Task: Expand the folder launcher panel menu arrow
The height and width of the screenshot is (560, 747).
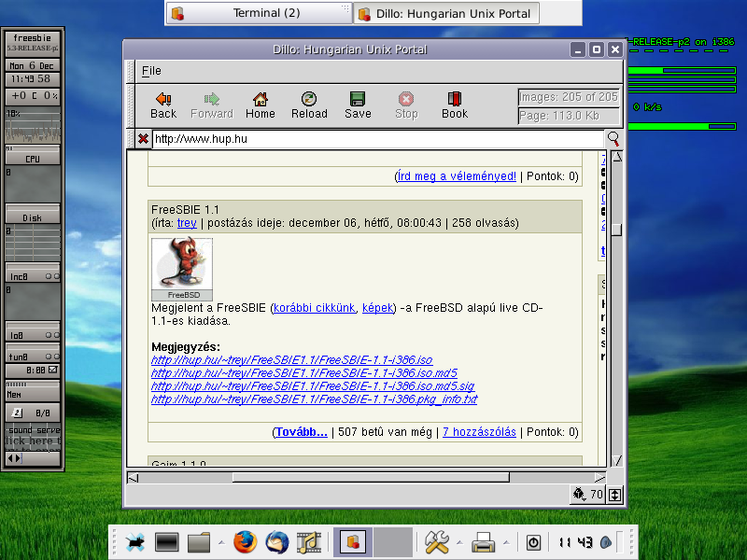Action: pyautogui.click(x=221, y=542)
